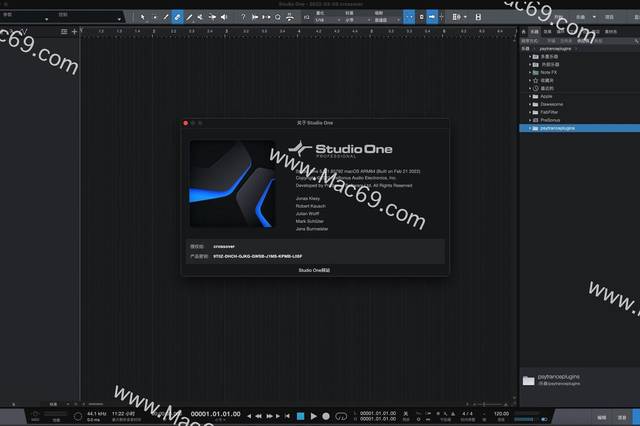Click the Rewind button in the transport
The image size is (640, 426).
tap(259, 415)
